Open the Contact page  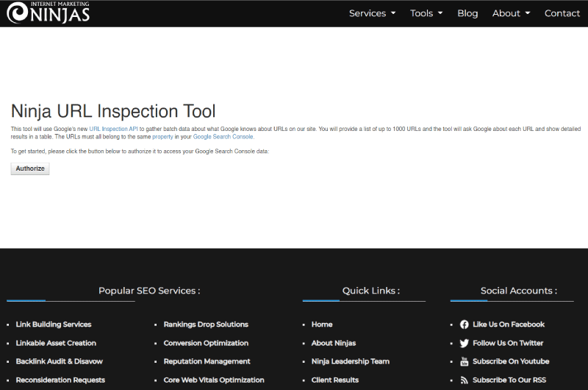tap(562, 13)
